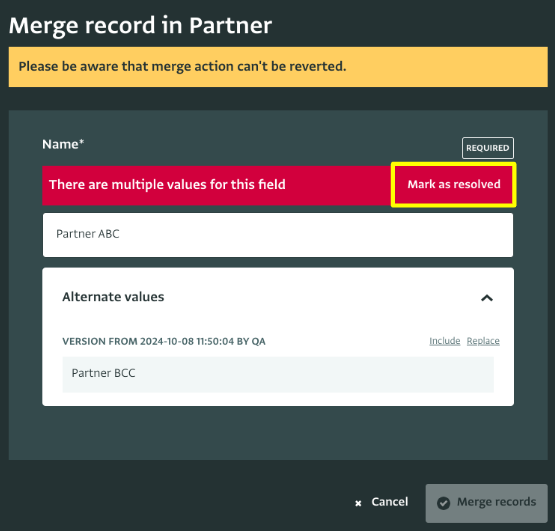Image resolution: width=555 pixels, height=531 pixels.
Task: Click the checkmark icon in Merge records
Action: pos(443,503)
